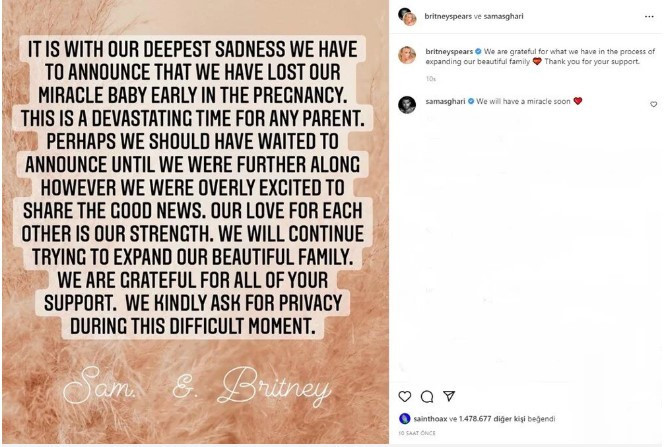The width and height of the screenshot is (672, 447).
Task: Open the comment bubble icon
Action: [x=426, y=396]
